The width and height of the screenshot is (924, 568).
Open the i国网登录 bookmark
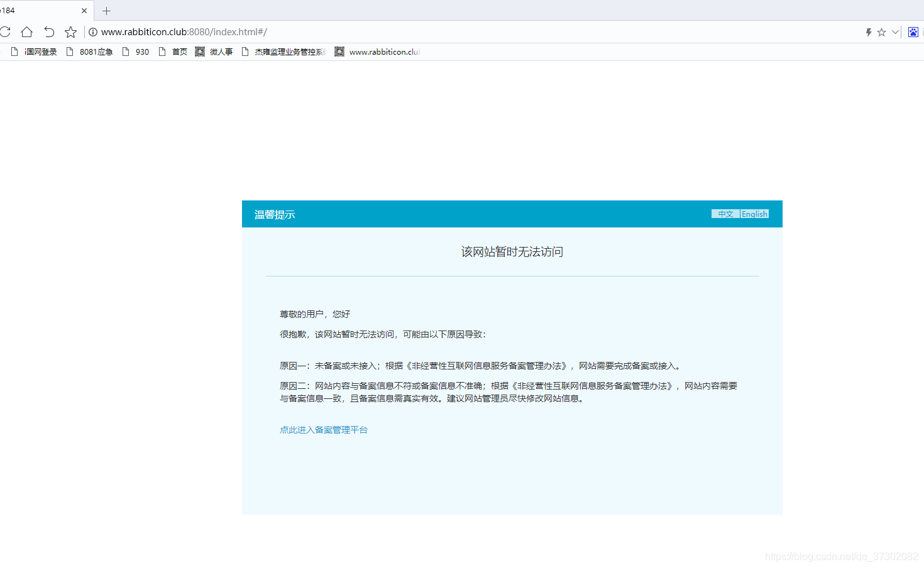coord(35,52)
